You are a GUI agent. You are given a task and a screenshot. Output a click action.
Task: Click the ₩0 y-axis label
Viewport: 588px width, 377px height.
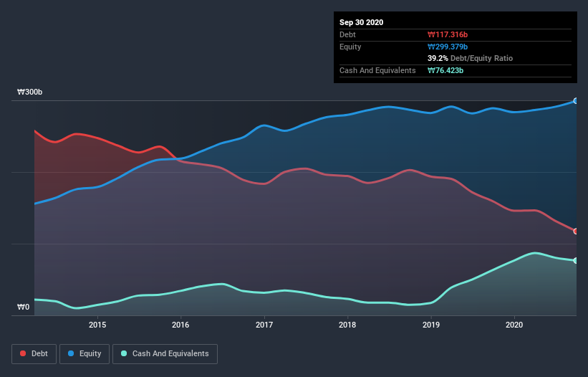click(23, 307)
